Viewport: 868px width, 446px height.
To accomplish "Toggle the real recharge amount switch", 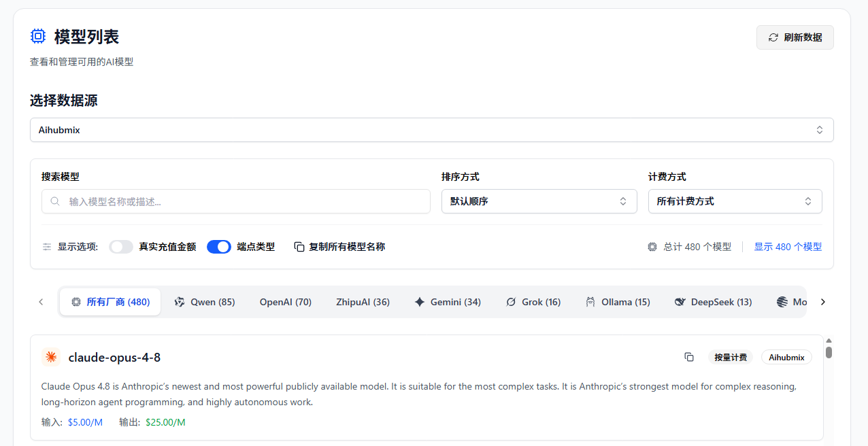I will pos(121,247).
